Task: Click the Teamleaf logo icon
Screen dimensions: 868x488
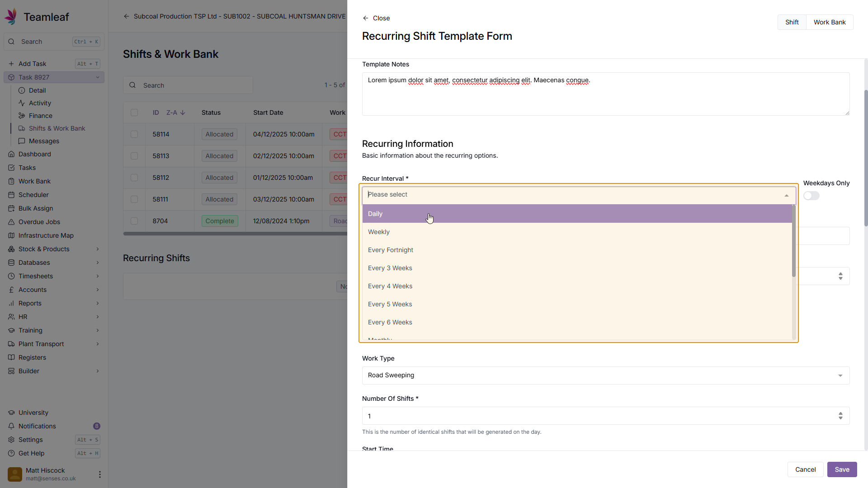Action: point(11,17)
